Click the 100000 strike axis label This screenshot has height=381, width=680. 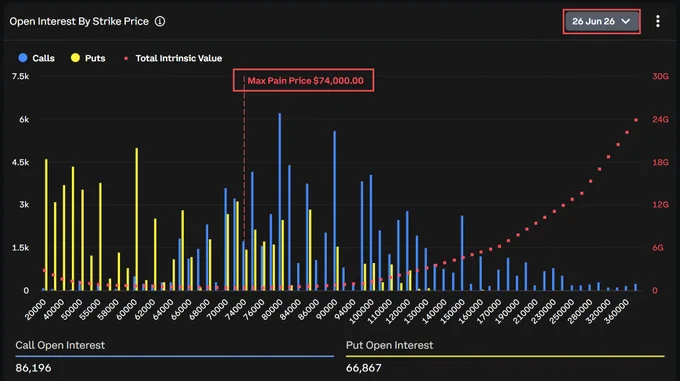pos(361,311)
